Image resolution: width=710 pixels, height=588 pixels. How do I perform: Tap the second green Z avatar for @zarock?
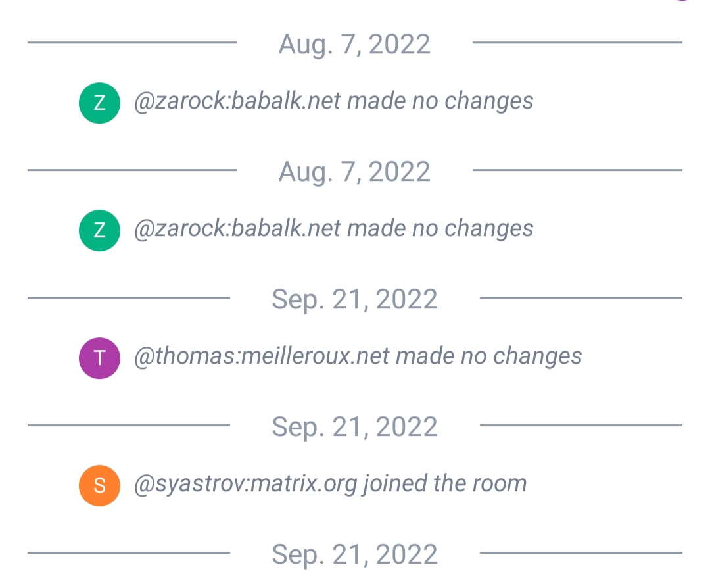(x=99, y=230)
